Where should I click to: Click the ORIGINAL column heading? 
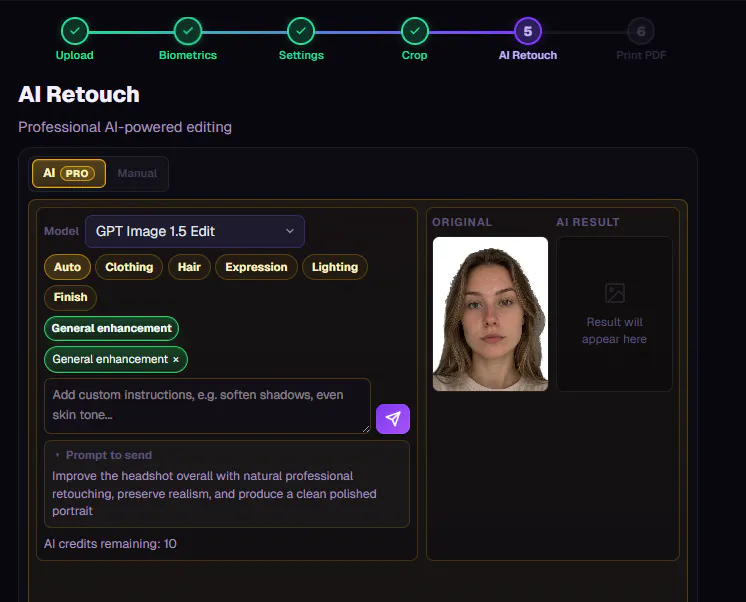[462, 222]
